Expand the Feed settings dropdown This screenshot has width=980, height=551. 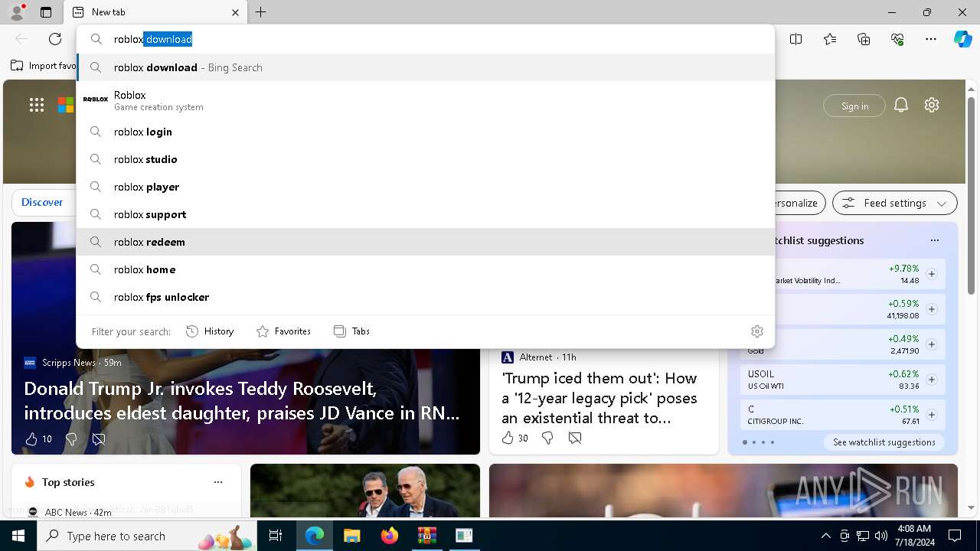(894, 203)
